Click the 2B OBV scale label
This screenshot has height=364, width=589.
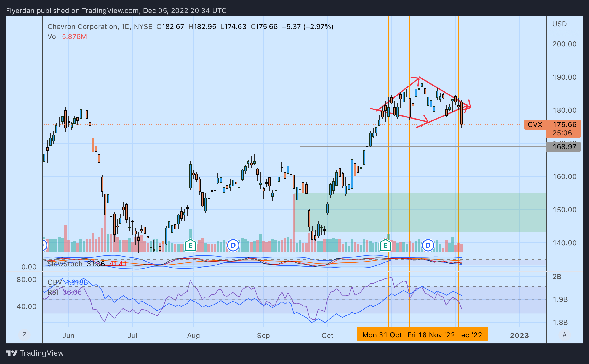[x=557, y=277]
